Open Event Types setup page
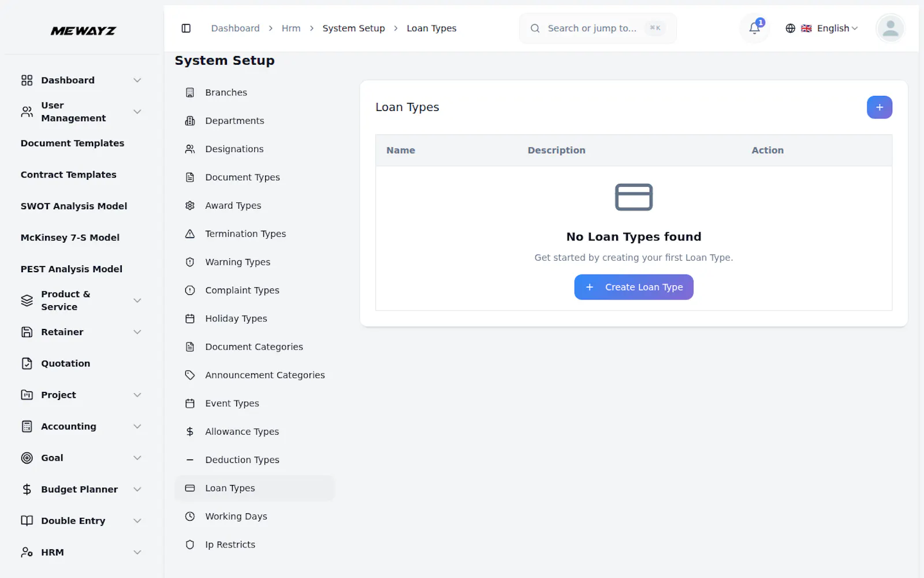The image size is (924, 578). (254, 403)
